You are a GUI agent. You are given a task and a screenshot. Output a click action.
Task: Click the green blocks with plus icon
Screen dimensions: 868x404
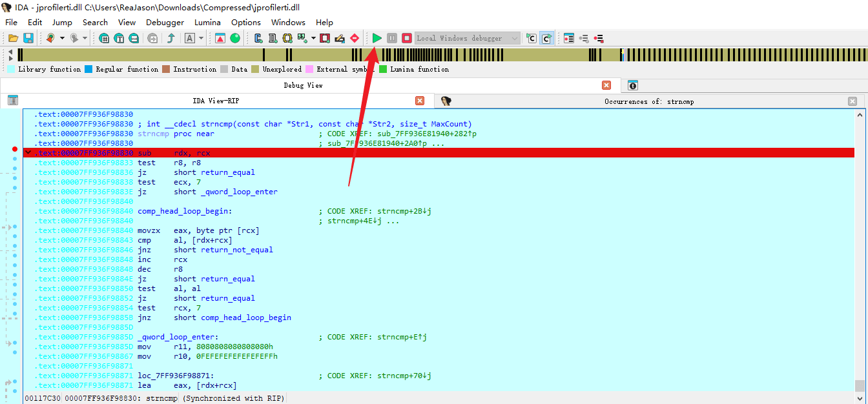302,38
